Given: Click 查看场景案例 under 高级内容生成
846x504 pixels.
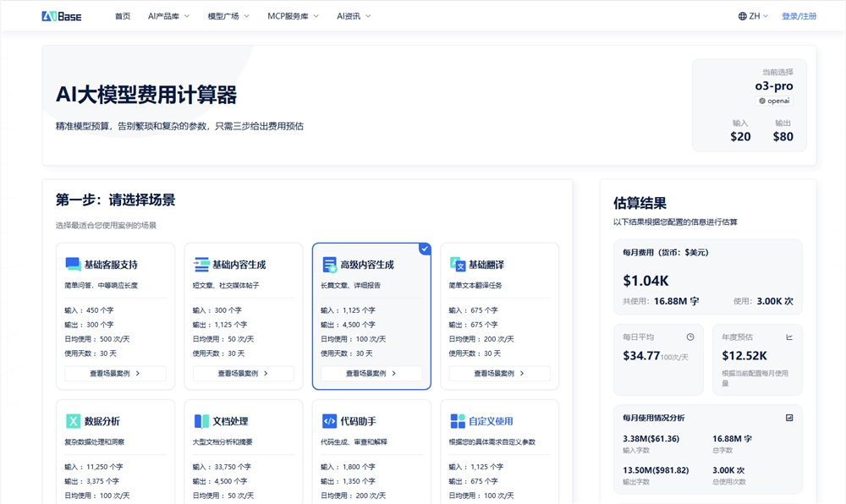Looking at the screenshot, I should (371, 373).
